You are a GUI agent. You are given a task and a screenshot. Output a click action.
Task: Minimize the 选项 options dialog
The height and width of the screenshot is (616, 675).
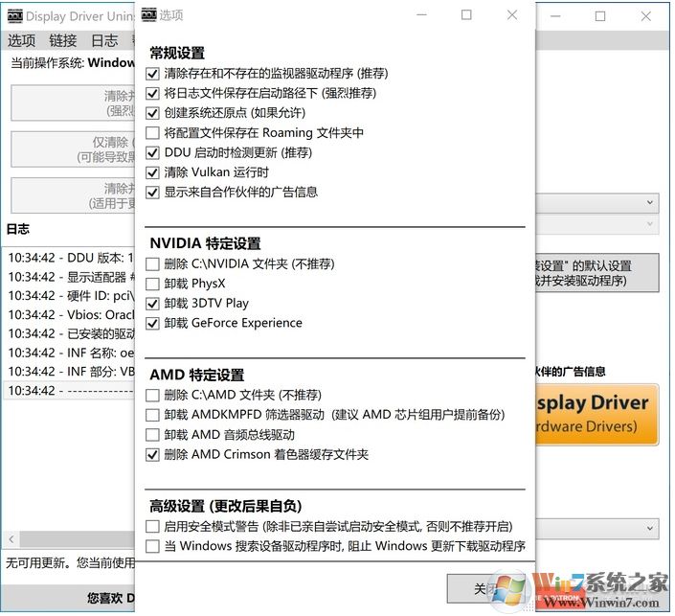point(420,15)
